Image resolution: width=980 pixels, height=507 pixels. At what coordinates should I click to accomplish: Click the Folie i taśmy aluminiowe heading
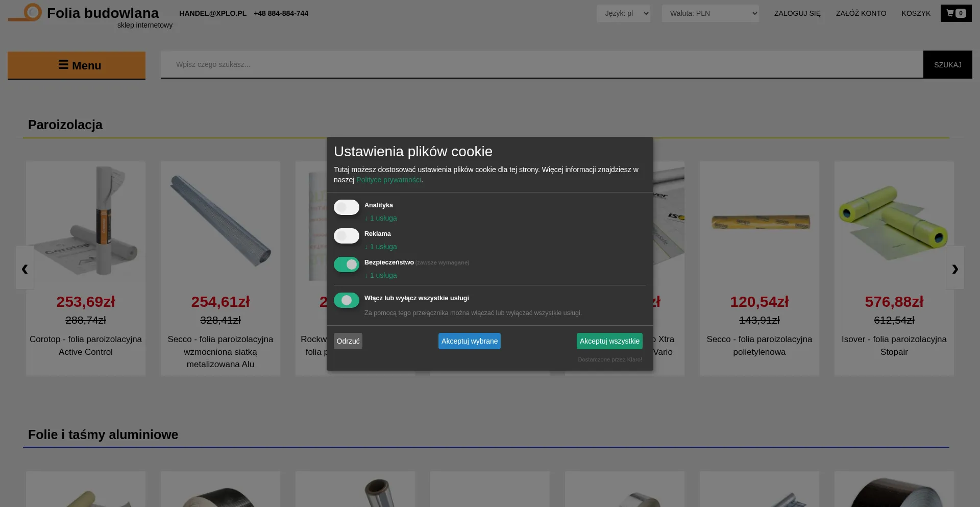point(103,434)
